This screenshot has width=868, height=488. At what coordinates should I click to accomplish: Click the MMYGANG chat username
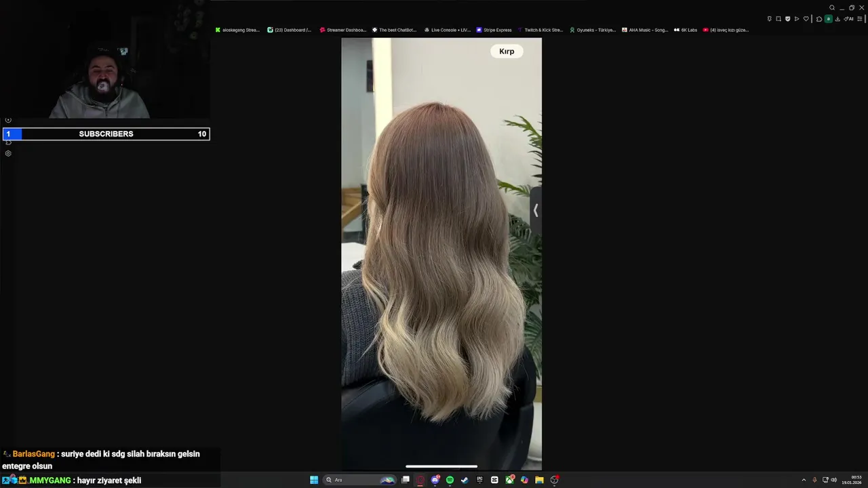pyautogui.click(x=50, y=481)
